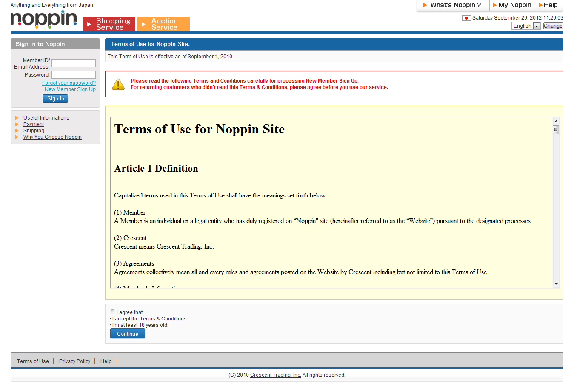Click the Continue button
The height and width of the screenshot is (392, 574).
click(128, 334)
